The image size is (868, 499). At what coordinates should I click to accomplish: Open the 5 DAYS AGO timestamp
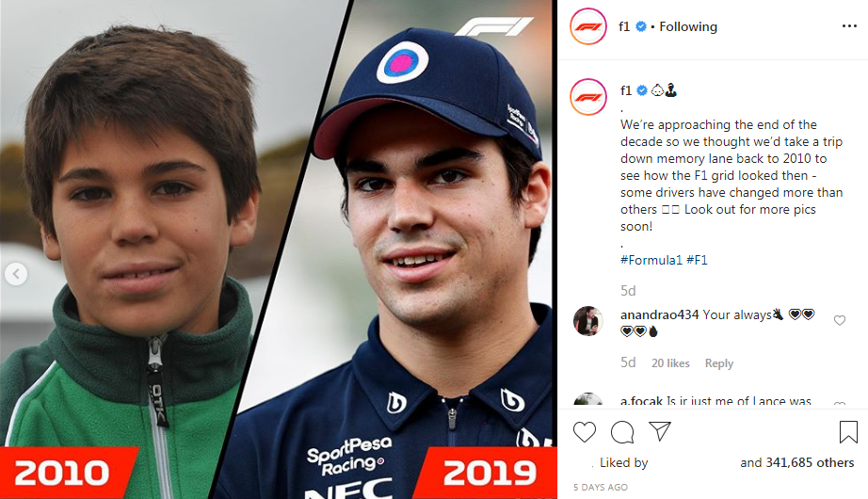click(x=601, y=488)
